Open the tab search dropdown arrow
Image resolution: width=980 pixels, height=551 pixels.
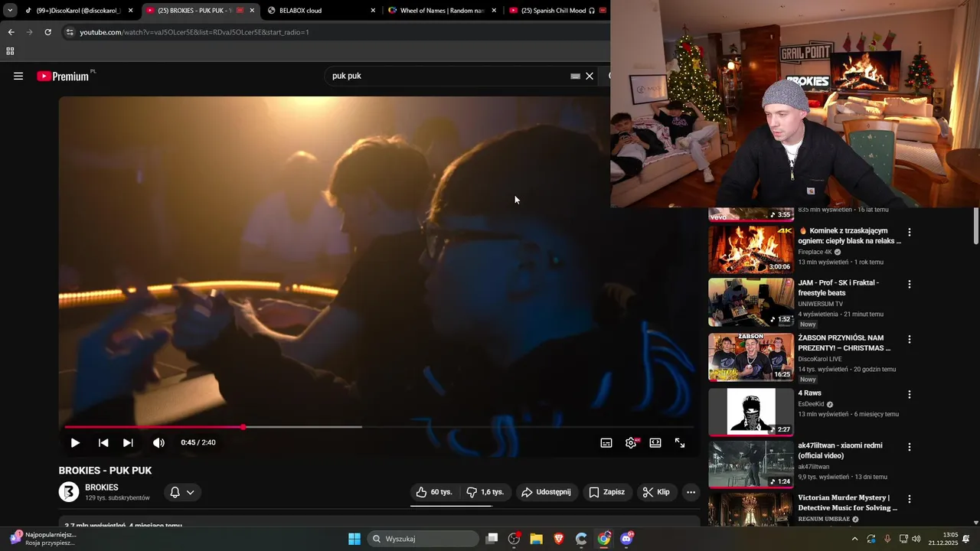9,11
